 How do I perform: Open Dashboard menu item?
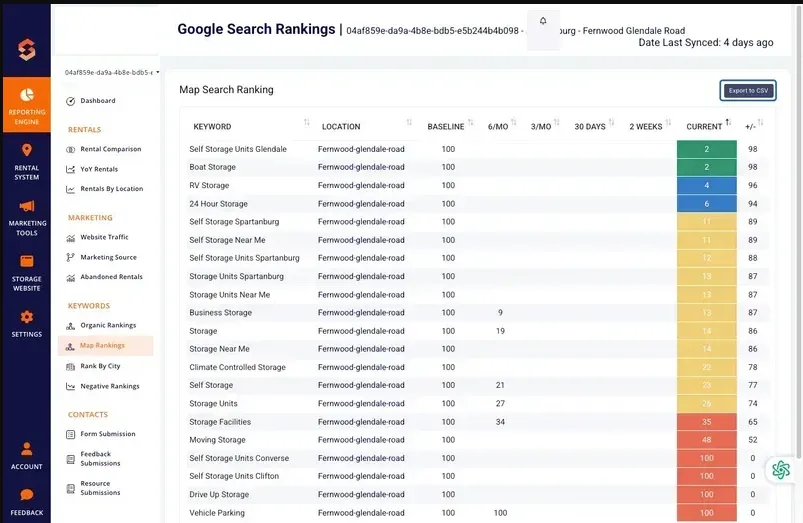(x=97, y=101)
